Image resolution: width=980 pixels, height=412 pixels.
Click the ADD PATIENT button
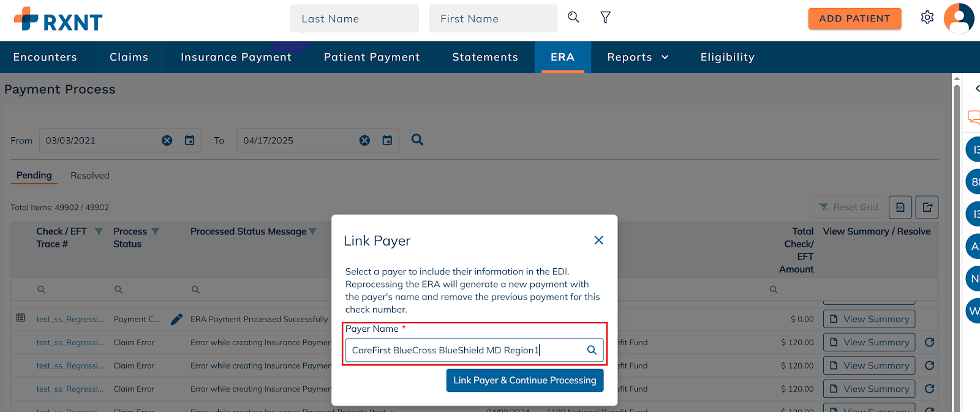click(854, 18)
